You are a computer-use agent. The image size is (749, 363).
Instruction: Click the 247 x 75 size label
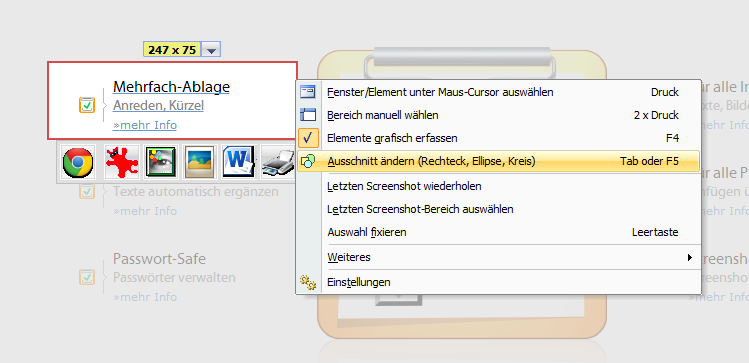172,50
